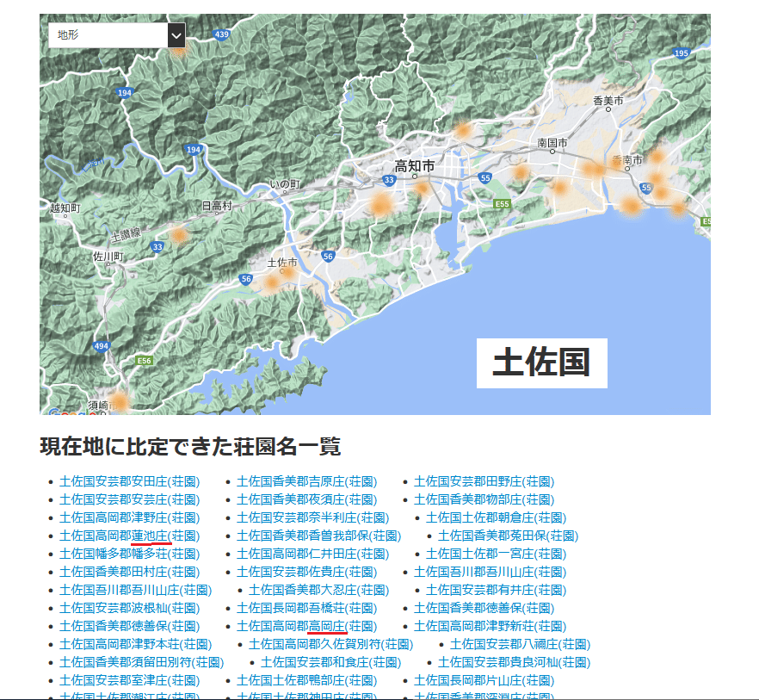759x700 pixels.
Task: Open 土佐国土佐郡鴨部庄 link
Action: click(307, 680)
